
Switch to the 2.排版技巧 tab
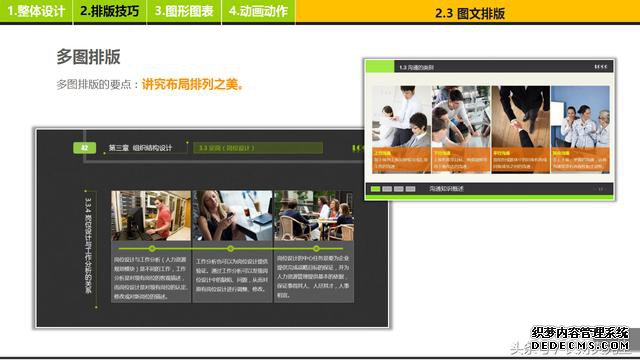tap(109, 11)
